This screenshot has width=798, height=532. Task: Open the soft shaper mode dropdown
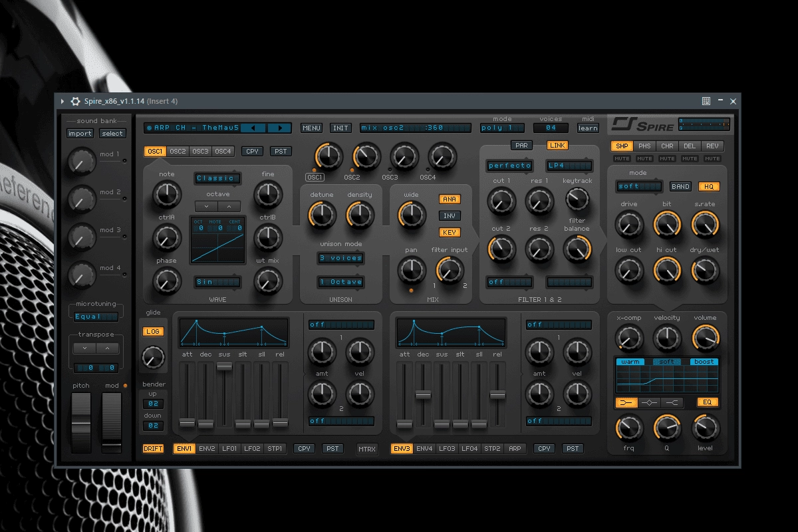[640, 187]
